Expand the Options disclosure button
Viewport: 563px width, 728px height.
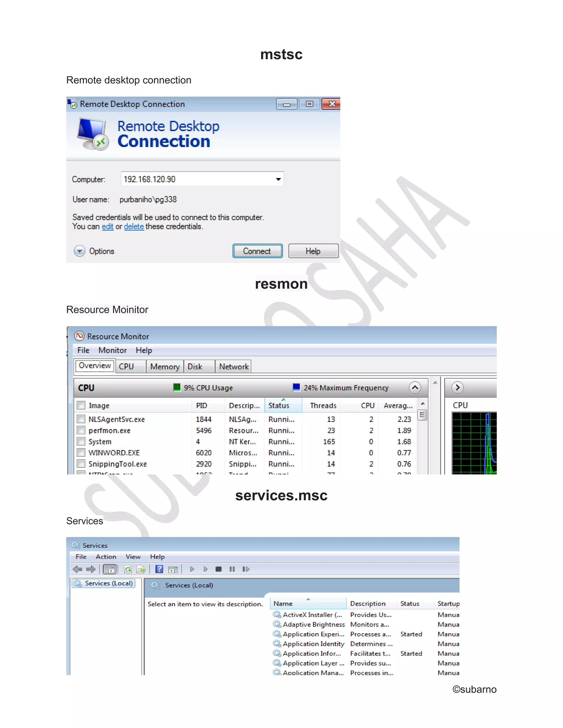(x=79, y=251)
